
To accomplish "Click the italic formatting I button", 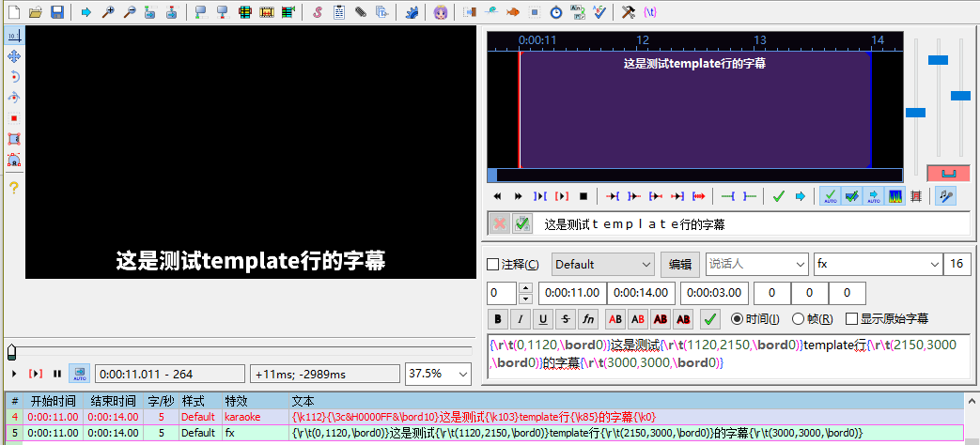I will tap(521, 319).
